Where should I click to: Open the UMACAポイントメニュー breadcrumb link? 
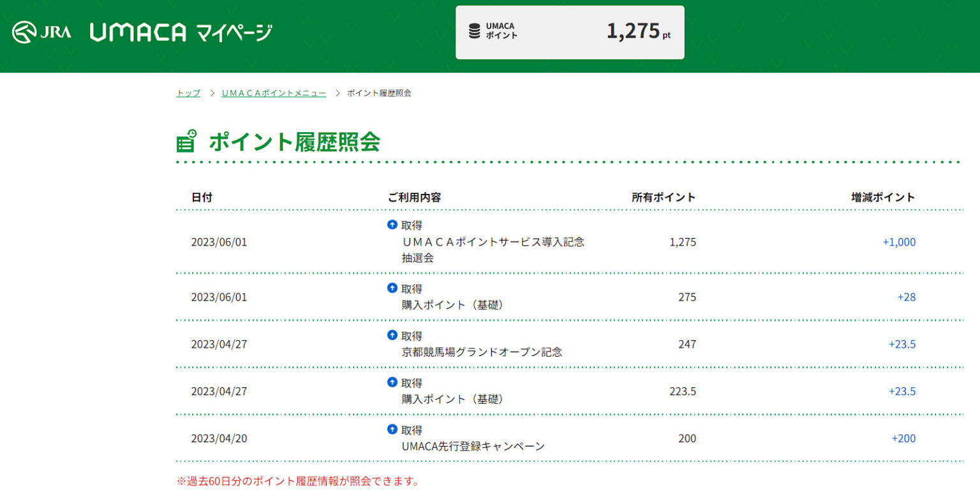click(274, 93)
